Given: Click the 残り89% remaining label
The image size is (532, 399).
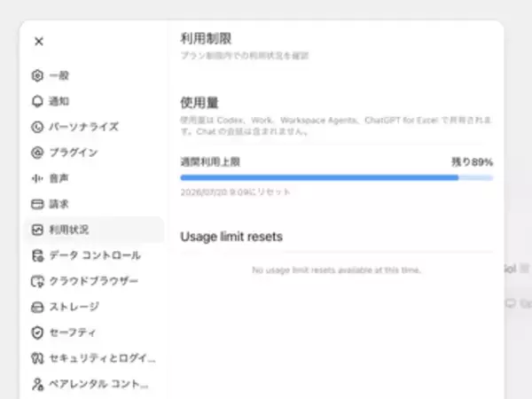Looking at the screenshot, I should click(472, 162).
